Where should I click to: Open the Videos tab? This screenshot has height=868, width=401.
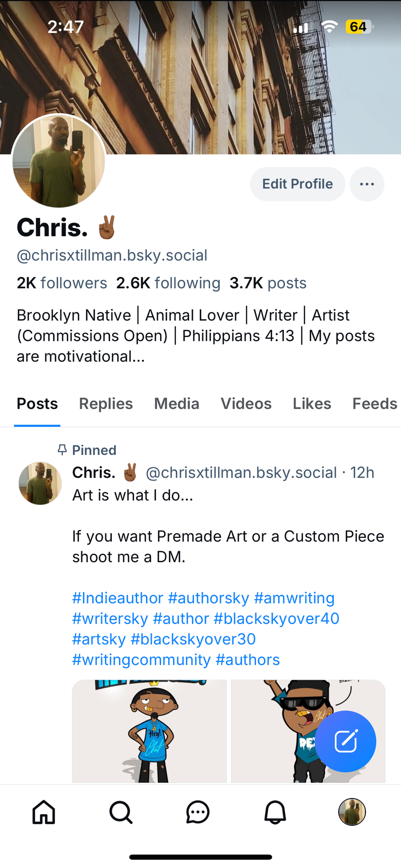tap(246, 404)
